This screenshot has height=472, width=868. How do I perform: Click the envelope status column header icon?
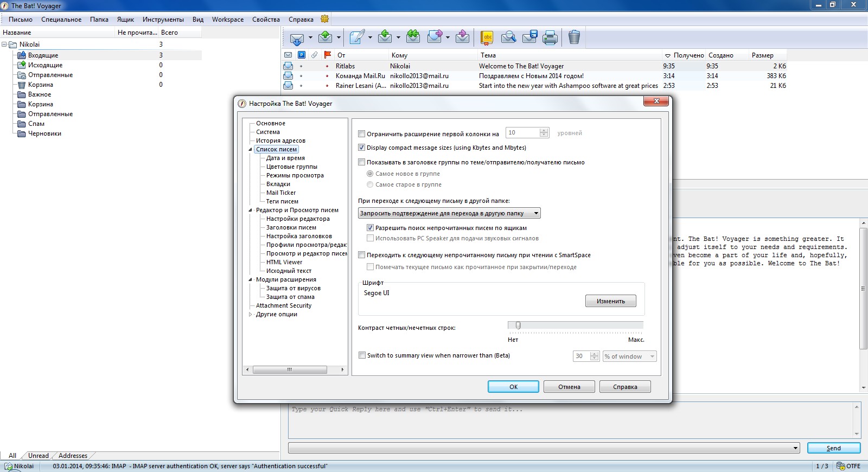click(288, 55)
